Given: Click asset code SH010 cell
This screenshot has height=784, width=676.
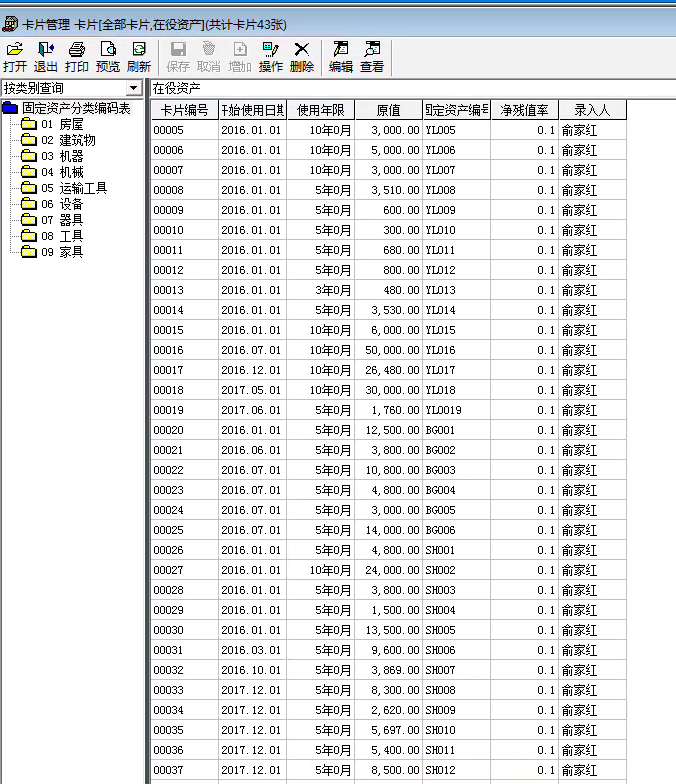Looking at the screenshot, I should pyautogui.click(x=456, y=730).
